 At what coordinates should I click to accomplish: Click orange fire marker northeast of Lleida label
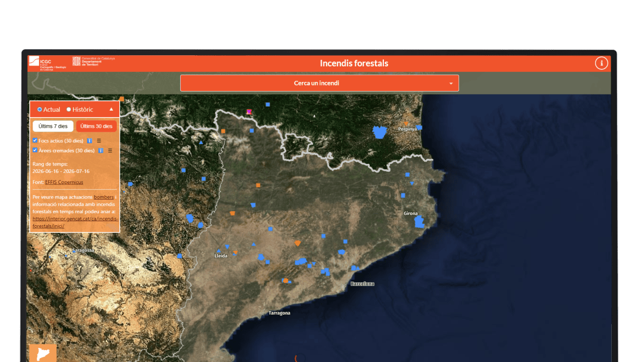click(235, 252)
